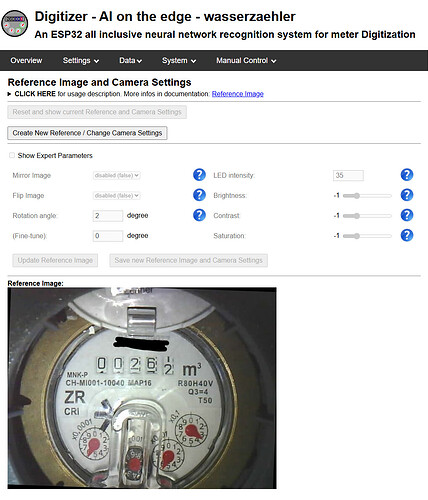The image size is (428, 500).
Task: Open the Mirror Image dropdown
Action: click(x=116, y=175)
